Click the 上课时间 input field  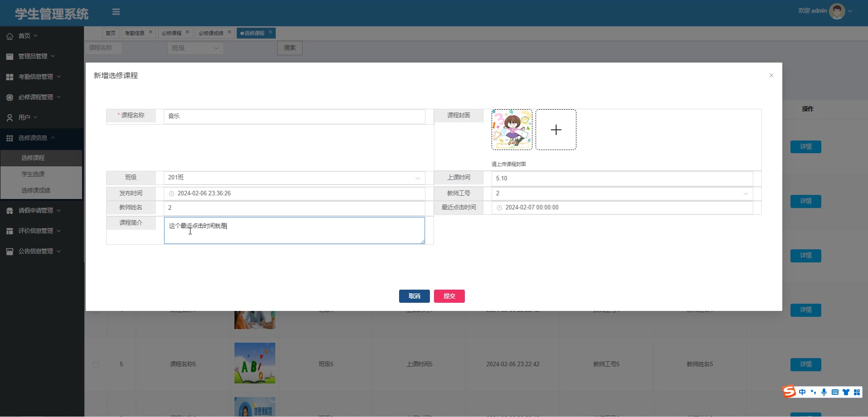[622, 179]
